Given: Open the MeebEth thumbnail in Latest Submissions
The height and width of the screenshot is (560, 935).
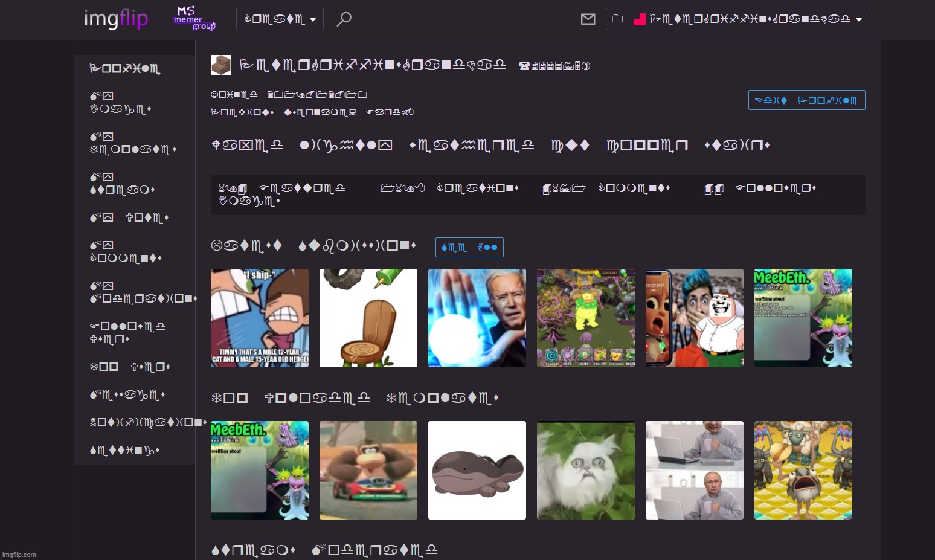Looking at the screenshot, I should [x=803, y=318].
